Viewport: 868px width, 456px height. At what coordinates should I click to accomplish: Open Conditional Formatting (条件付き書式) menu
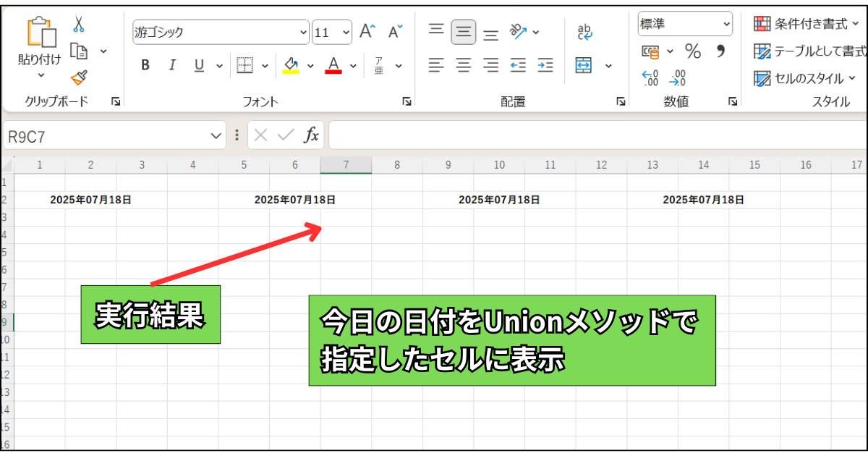[805, 24]
